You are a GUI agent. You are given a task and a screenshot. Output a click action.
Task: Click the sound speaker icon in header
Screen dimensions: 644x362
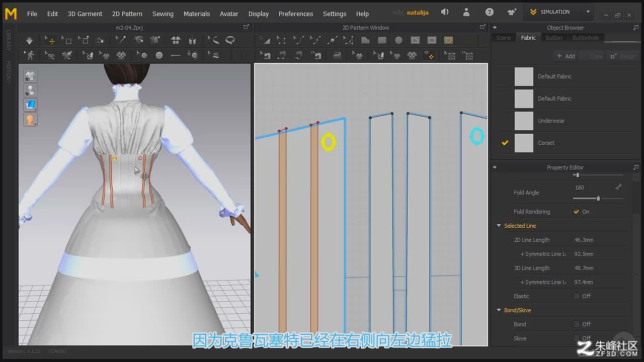click(x=445, y=12)
